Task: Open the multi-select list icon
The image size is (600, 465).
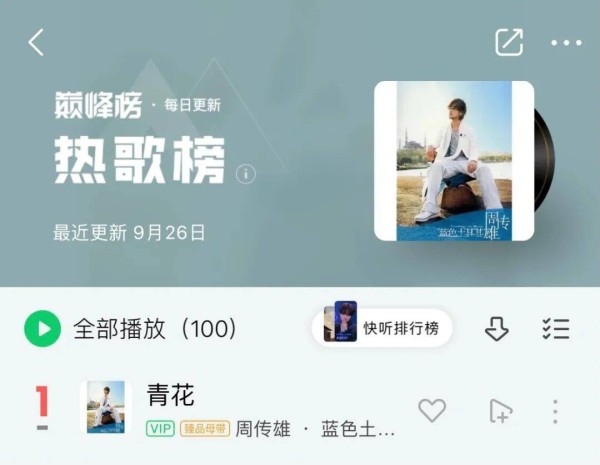Action: (556, 329)
